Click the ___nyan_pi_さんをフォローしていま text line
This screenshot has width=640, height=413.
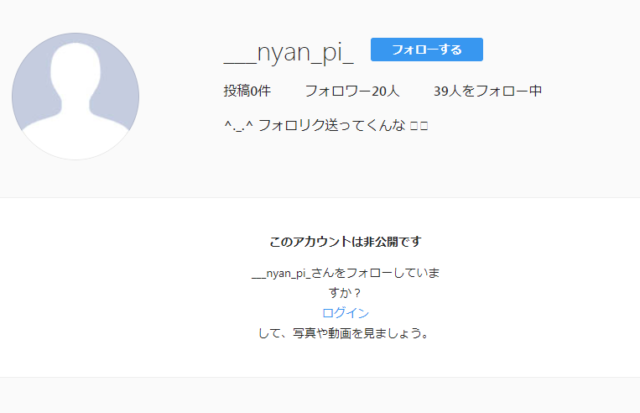[x=345, y=273]
